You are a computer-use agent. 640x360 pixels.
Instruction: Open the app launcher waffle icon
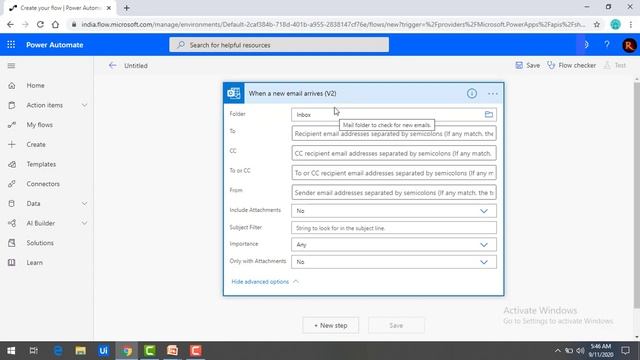pos(11,44)
